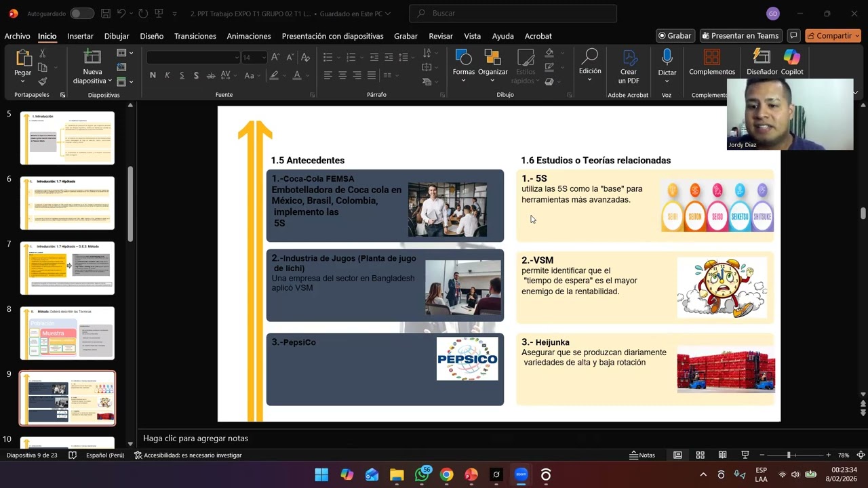Toggle the Autoguardado switch
The width and height of the screenshot is (868, 488).
(x=82, y=14)
